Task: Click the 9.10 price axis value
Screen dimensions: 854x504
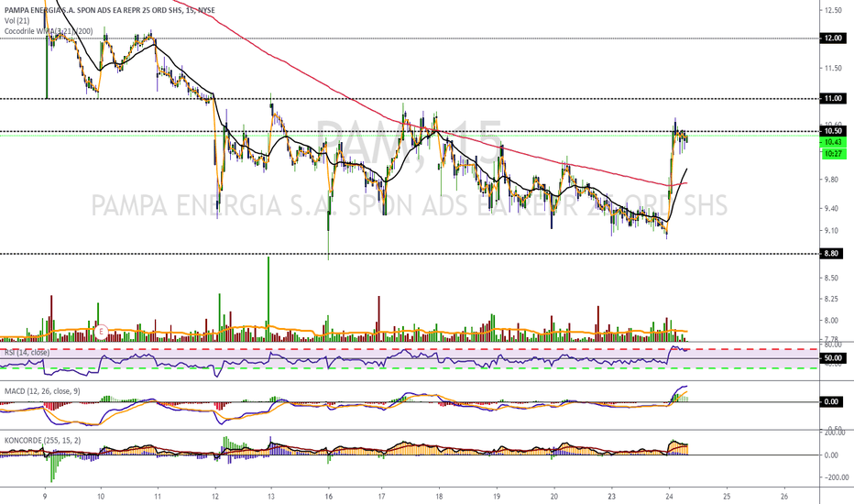Action: tap(832, 231)
